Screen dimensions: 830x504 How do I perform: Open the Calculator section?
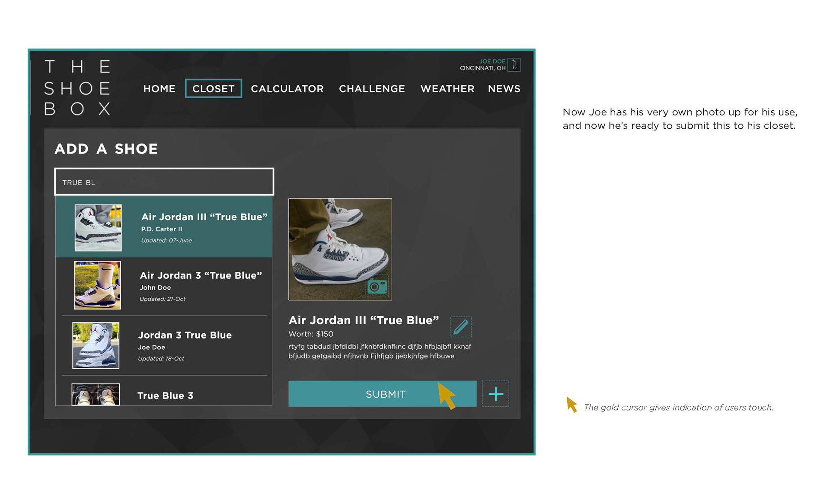(287, 89)
